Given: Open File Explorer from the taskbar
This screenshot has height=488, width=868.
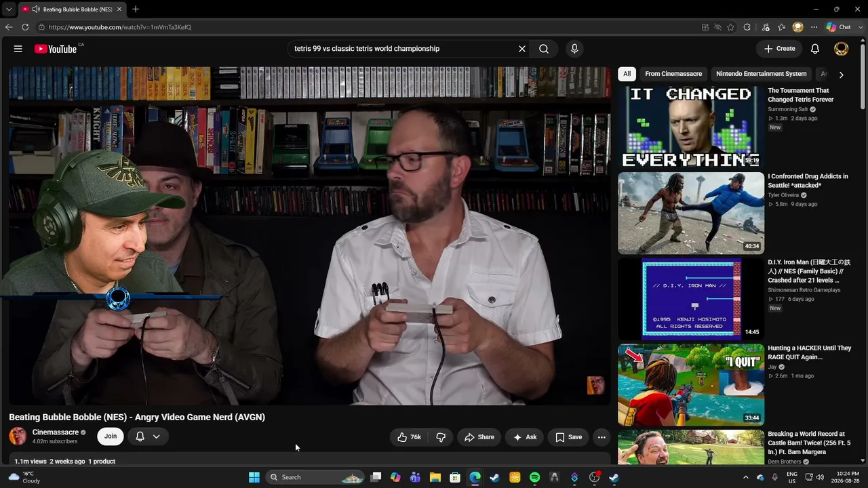Looking at the screenshot, I should [x=435, y=477].
